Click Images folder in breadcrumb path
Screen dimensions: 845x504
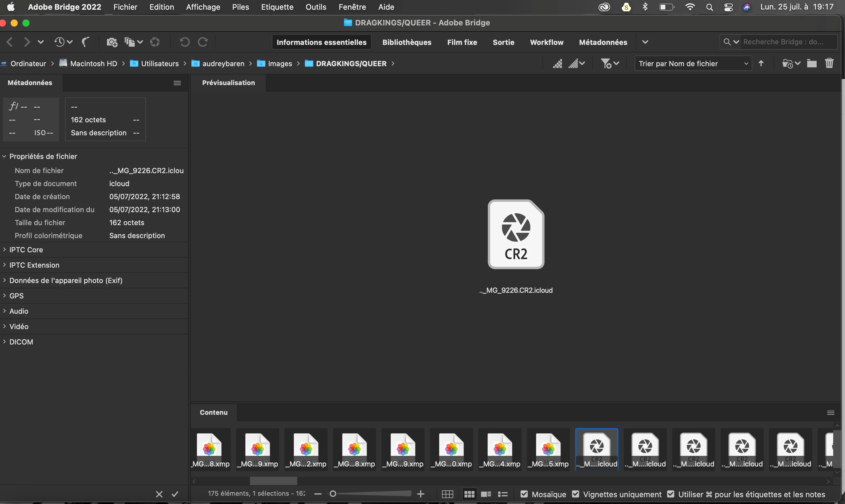tap(279, 64)
